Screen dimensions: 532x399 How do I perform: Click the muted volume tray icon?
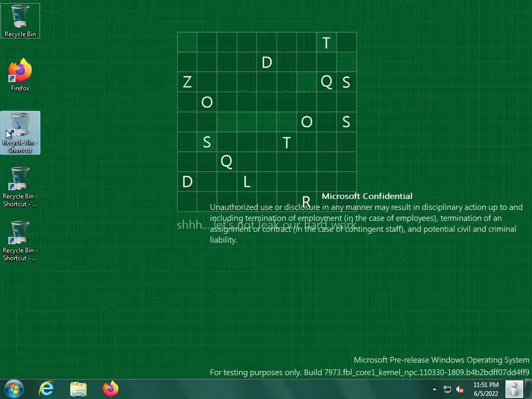tap(460, 389)
